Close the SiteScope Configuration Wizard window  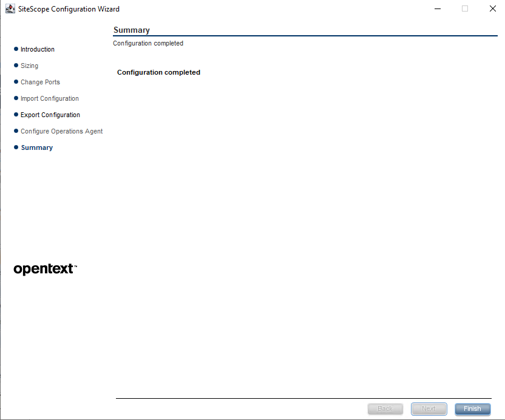(493, 8)
